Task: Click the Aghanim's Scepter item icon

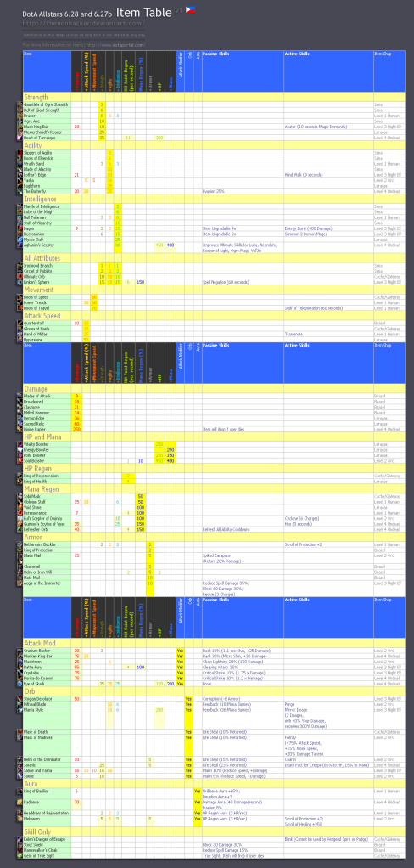Action: pos(20,244)
